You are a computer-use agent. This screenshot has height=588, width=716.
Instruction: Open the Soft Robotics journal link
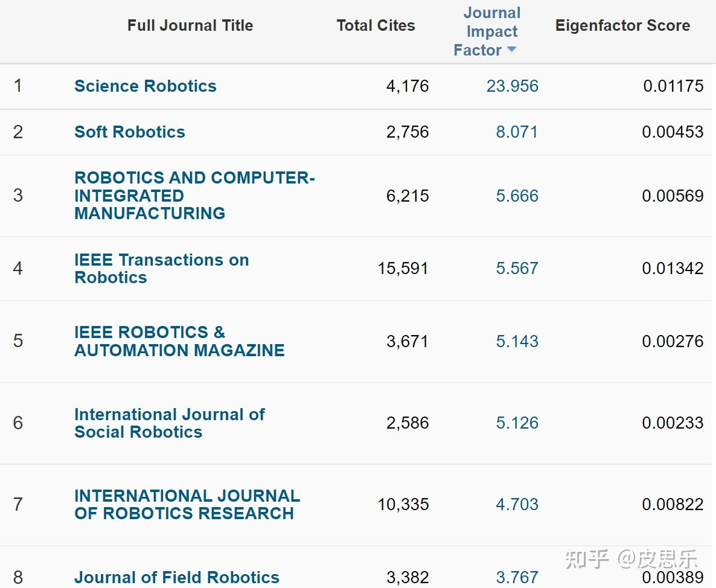pos(130,132)
